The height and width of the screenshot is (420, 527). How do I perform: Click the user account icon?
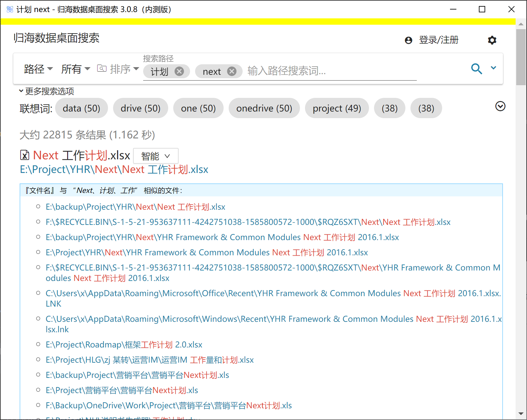409,40
